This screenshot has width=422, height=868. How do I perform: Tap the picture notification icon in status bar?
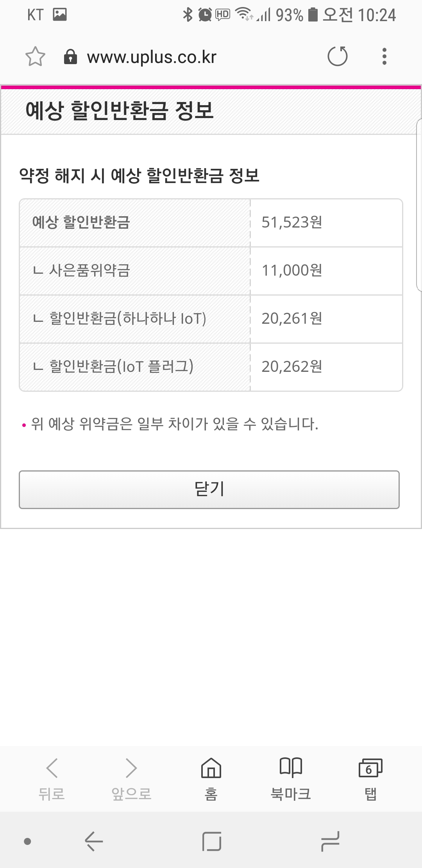(x=60, y=15)
